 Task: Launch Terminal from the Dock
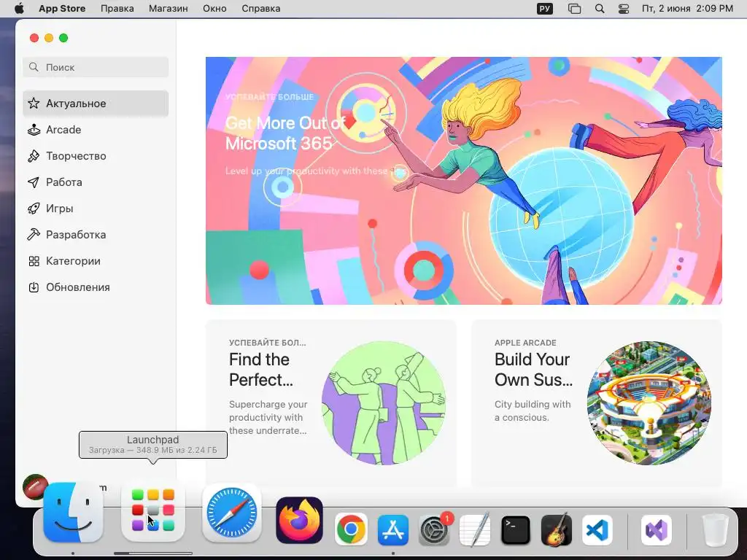[x=516, y=529]
